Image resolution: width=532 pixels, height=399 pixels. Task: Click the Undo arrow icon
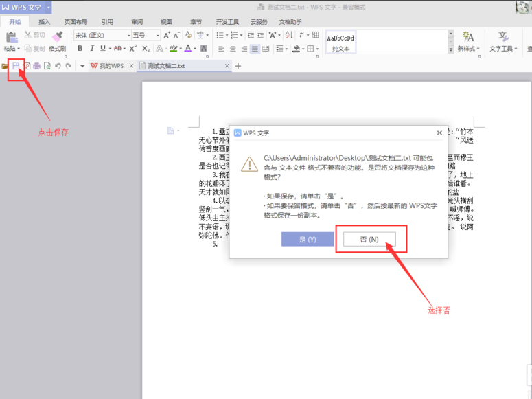click(58, 66)
